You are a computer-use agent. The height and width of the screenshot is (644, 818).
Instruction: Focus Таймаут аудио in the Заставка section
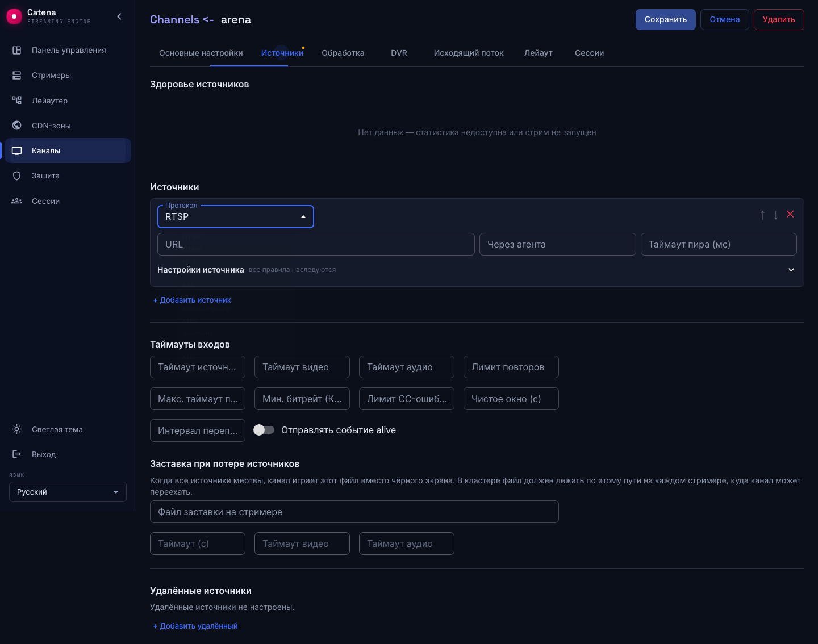[x=407, y=543]
